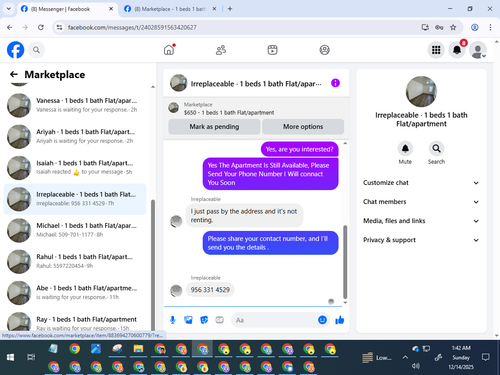Open the emoji picker smiley icon

(x=322, y=320)
